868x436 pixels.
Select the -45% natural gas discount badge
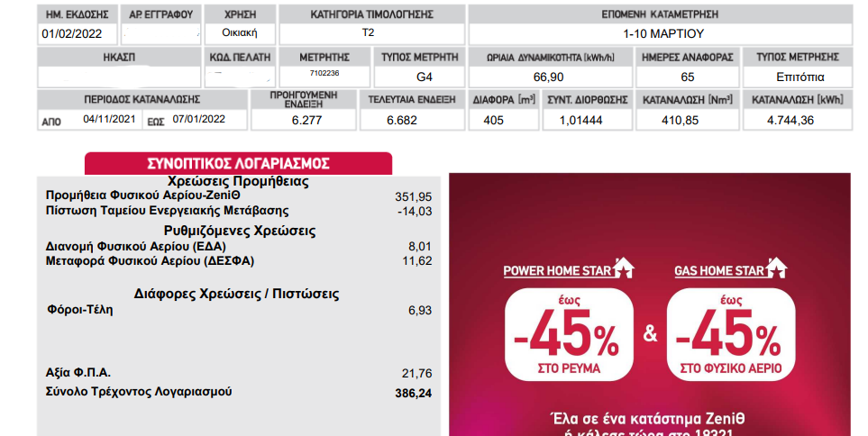[731, 335]
